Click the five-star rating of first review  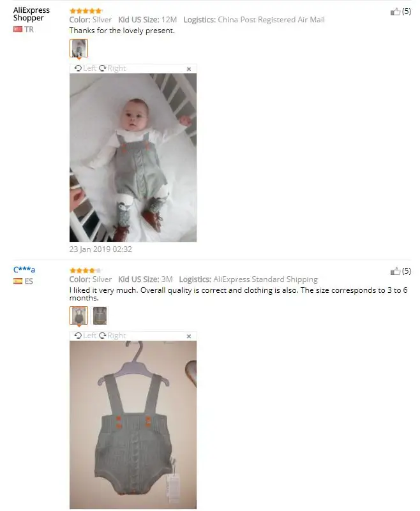[x=86, y=11]
